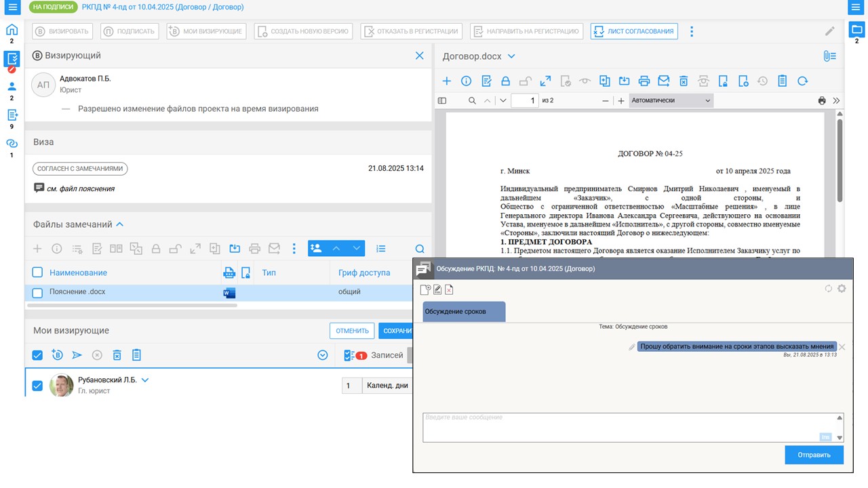Select the Обсуждение сроков tab
This screenshot has height=488, width=868.
(x=464, y=312)
